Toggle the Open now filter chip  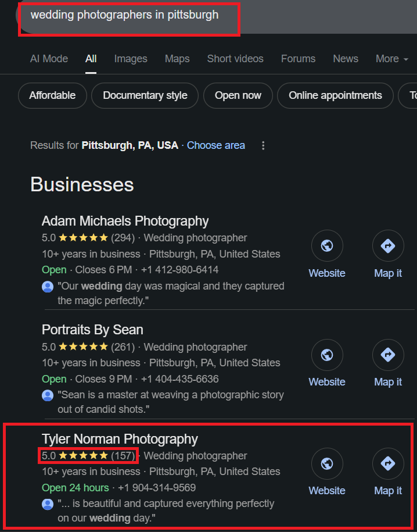(238, 95)
